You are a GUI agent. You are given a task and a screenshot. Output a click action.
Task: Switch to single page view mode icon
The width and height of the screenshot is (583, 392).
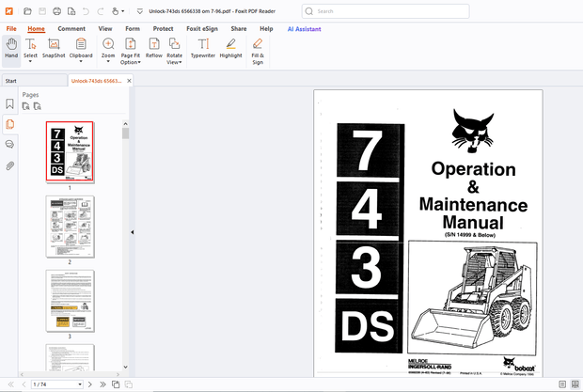click(x=562, y=384)
